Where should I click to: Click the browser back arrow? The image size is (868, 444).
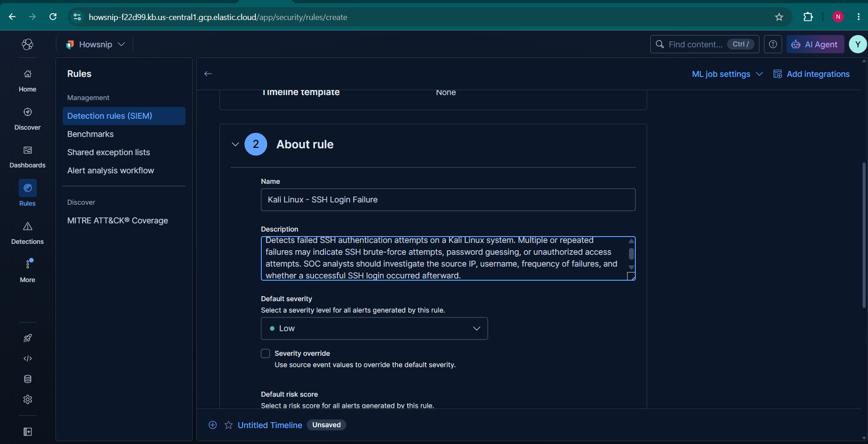point(12,17)
